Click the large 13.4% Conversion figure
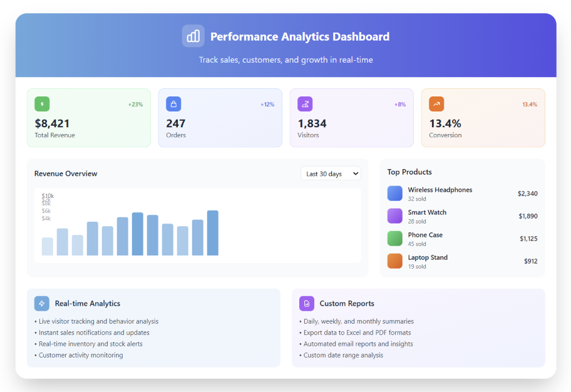Image resolution: width=571 pixels, height=392 pixels. [x=445, y=123]
